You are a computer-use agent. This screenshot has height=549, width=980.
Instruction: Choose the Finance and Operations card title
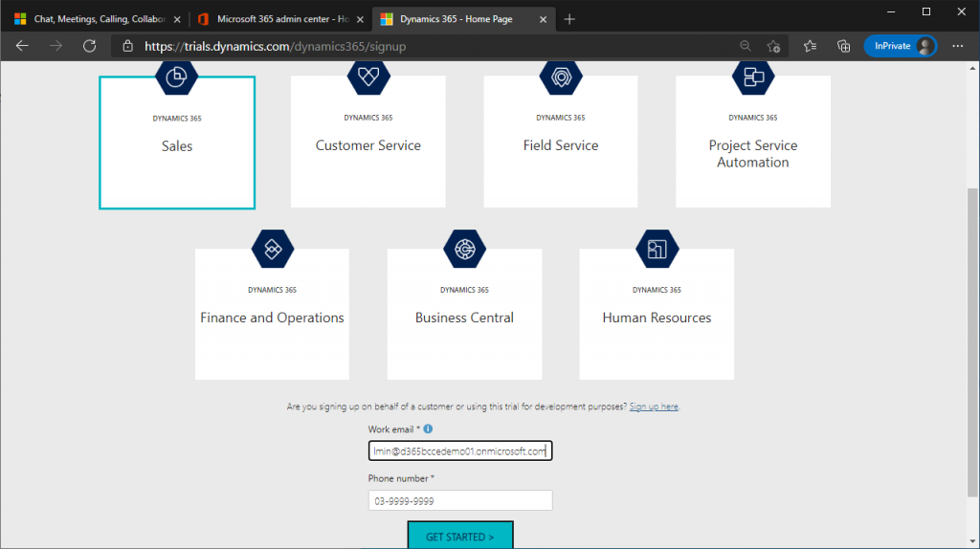tap(272, 318)
